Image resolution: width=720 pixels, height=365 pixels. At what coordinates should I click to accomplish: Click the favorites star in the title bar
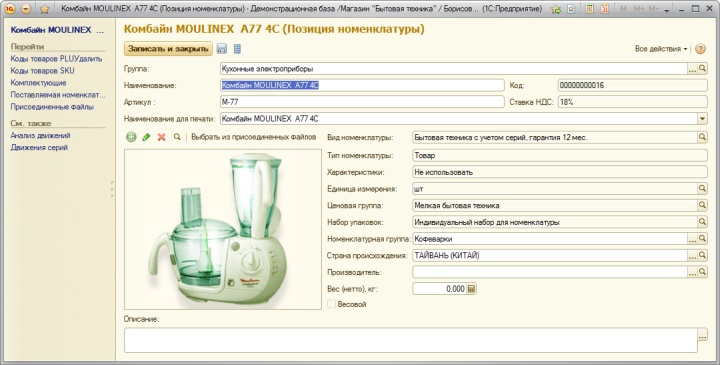(45, 9)
